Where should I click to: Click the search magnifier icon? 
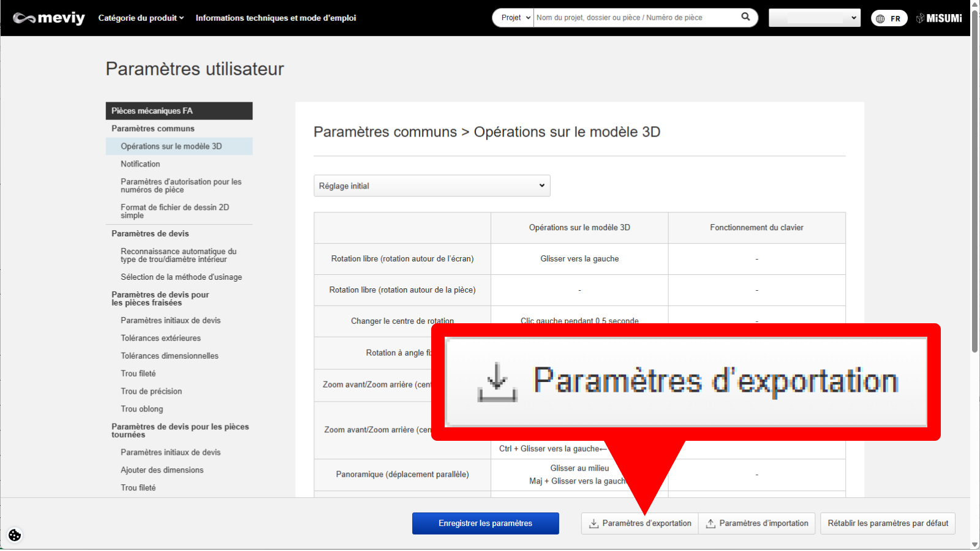tap(745, 17)
